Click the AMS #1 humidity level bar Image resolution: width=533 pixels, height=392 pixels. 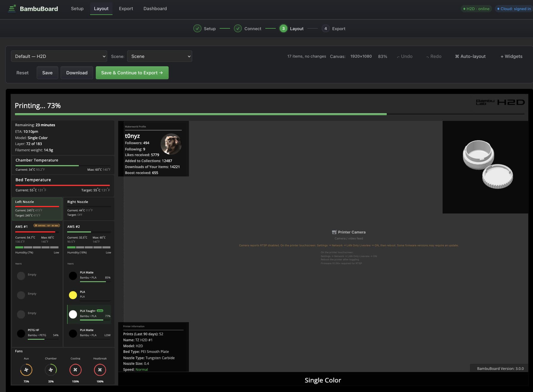[37, 248]
